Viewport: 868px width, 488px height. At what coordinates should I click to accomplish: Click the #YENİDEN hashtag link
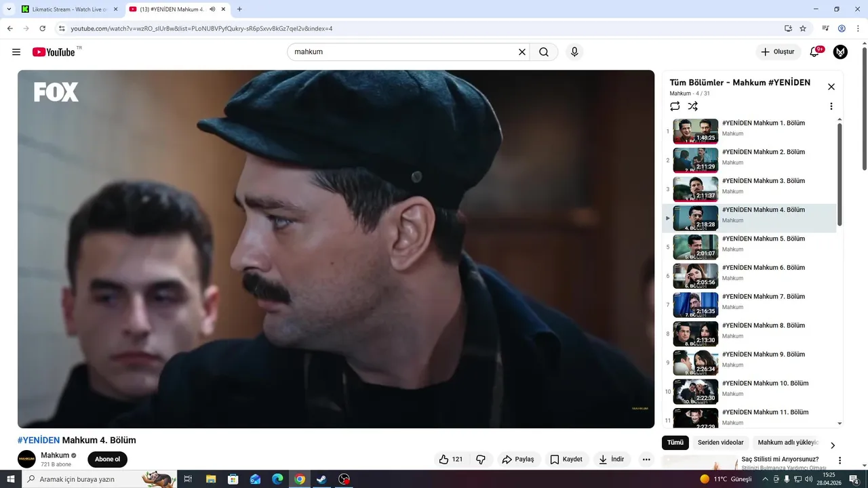coord(39,440)
